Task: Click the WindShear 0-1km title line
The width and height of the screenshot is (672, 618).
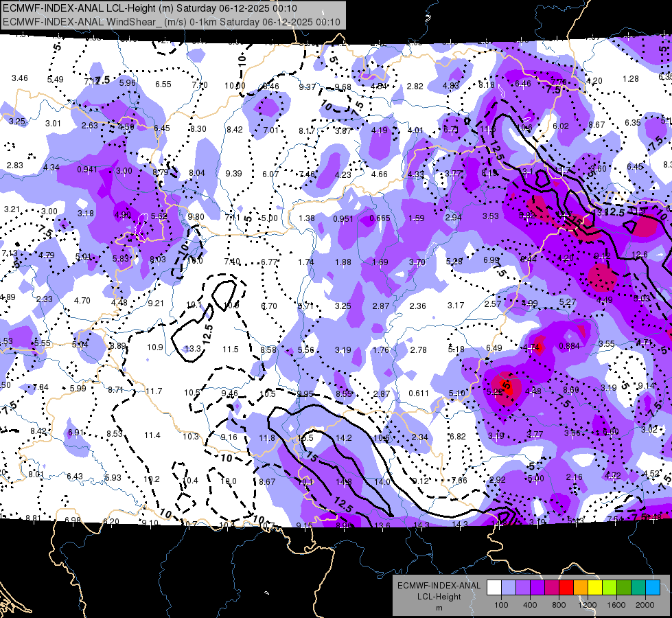Action: [172, 22]
